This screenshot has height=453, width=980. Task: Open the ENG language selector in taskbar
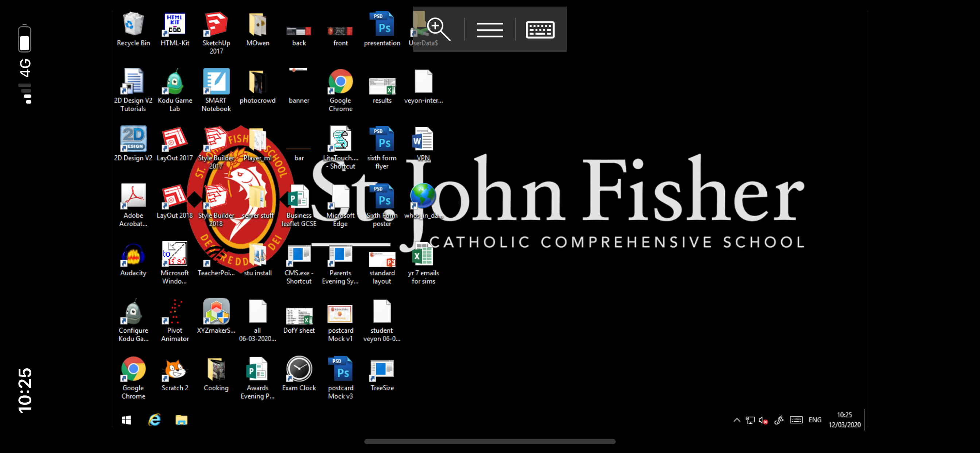pyautogui.click(x=814, y=420)
